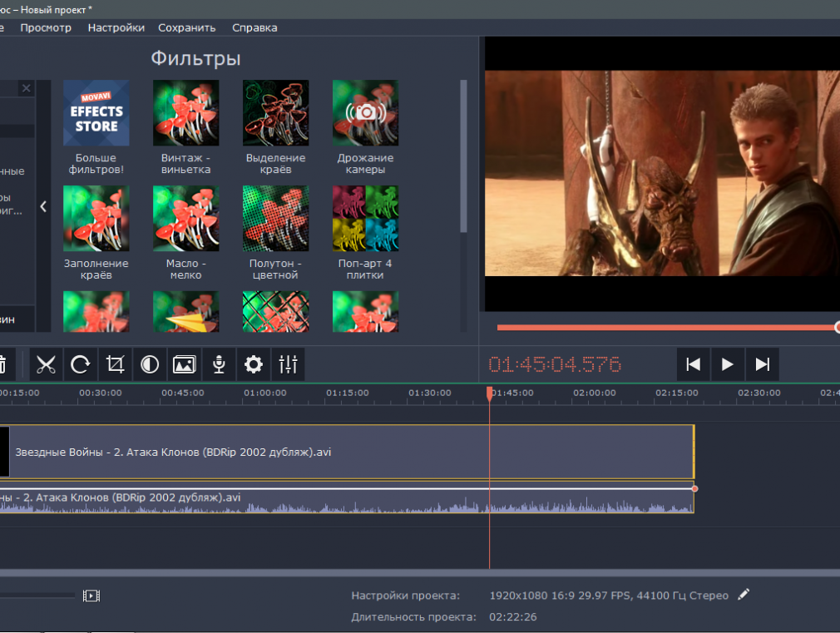The height and width of the screenshot is (633, 840).
Task: Click the timeline horizontal scrollbar
Action: tap(420, 572)
